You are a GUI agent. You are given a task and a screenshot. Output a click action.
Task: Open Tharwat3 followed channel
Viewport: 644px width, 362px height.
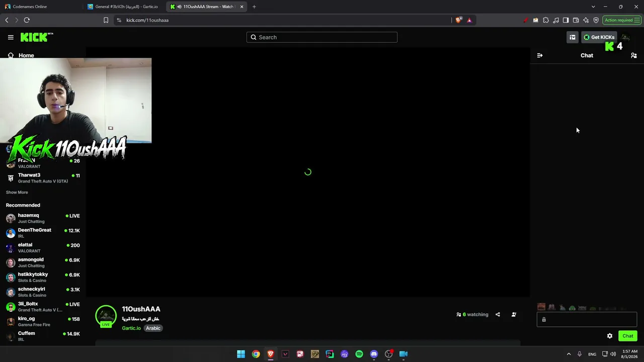pos(43,178)
